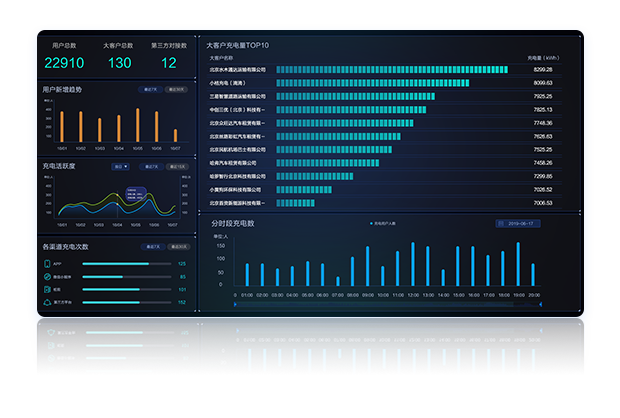Click the 第三方平台 channel icon
620x418 pixels.
pyautogui.click(x=47, y=302)
